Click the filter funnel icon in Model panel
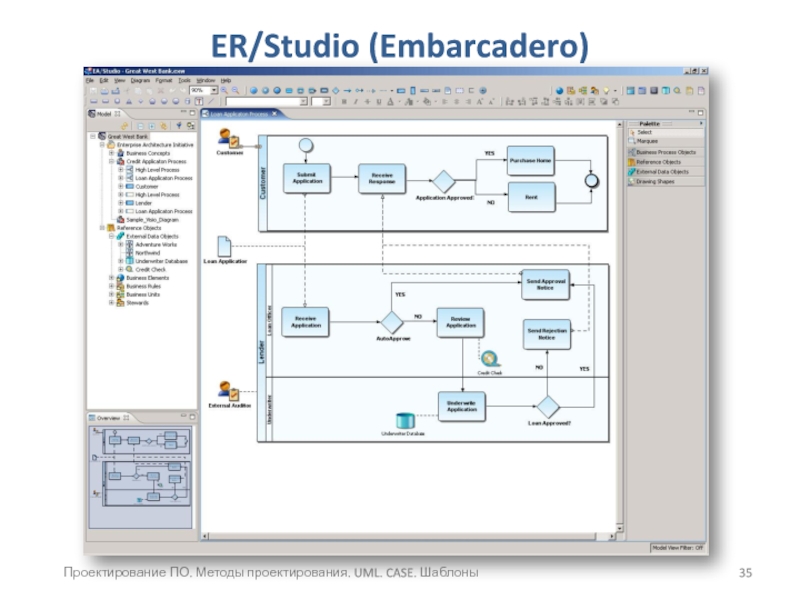The height and width of the screenshot is (600, 800). (x=179, y=126)
